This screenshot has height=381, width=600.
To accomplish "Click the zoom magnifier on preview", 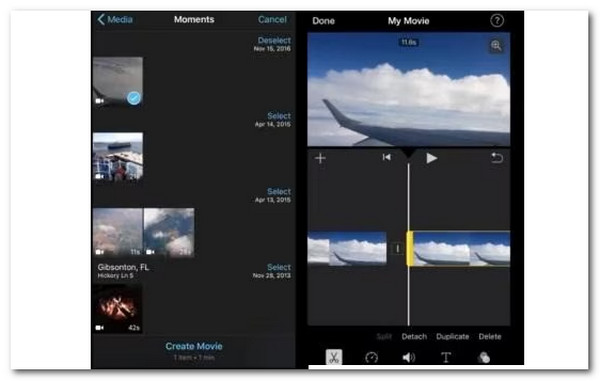I will pos(496,46).
